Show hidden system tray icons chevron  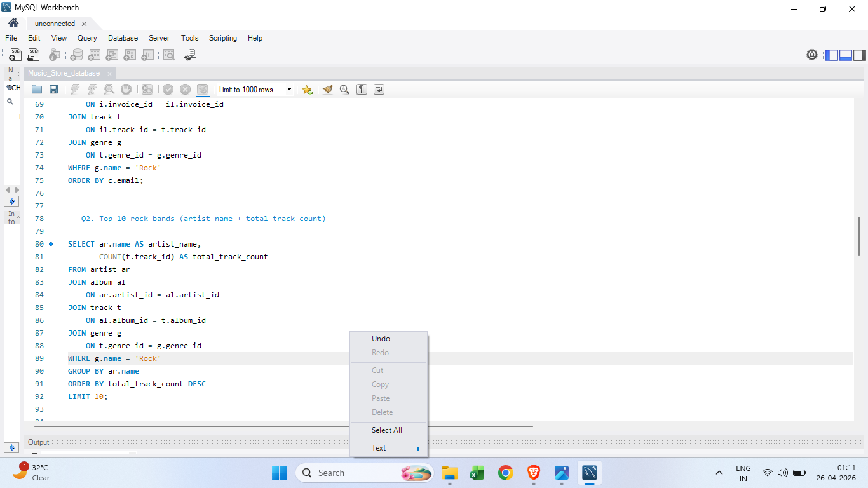pos(719,473)
